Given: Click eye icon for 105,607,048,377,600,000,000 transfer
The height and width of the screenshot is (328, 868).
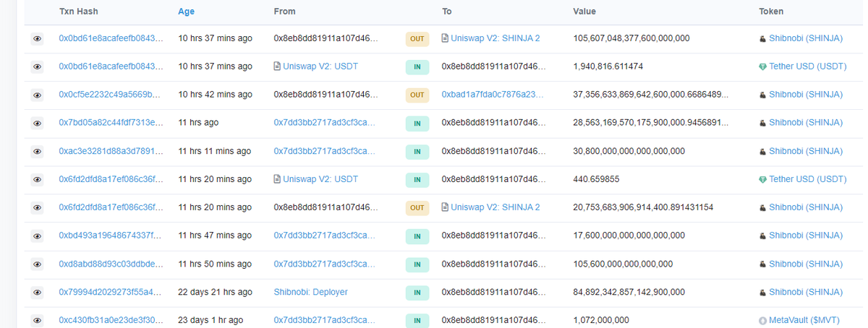Looking at the screenshot, I should click(x=37, y=38).
